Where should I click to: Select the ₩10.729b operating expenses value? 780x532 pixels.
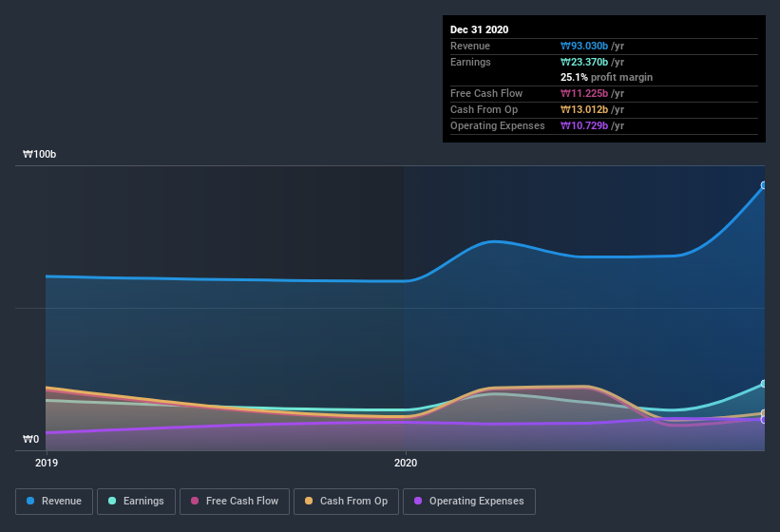pos(584,125)
